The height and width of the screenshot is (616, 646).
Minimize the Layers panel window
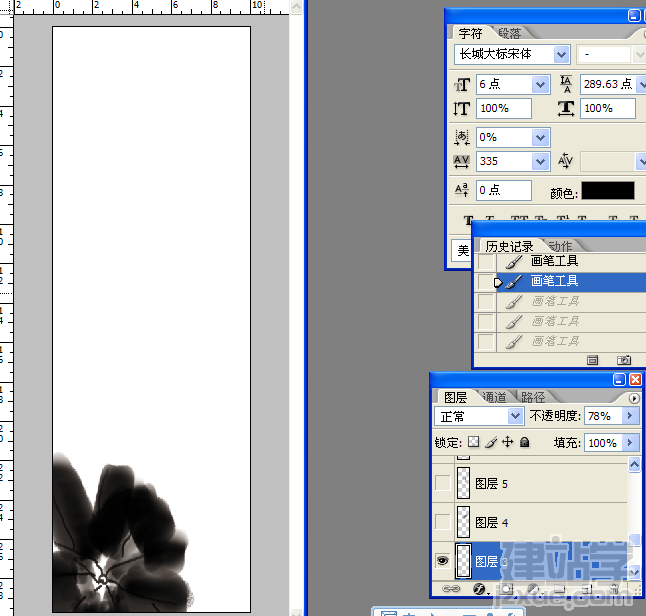coord(619,379)
